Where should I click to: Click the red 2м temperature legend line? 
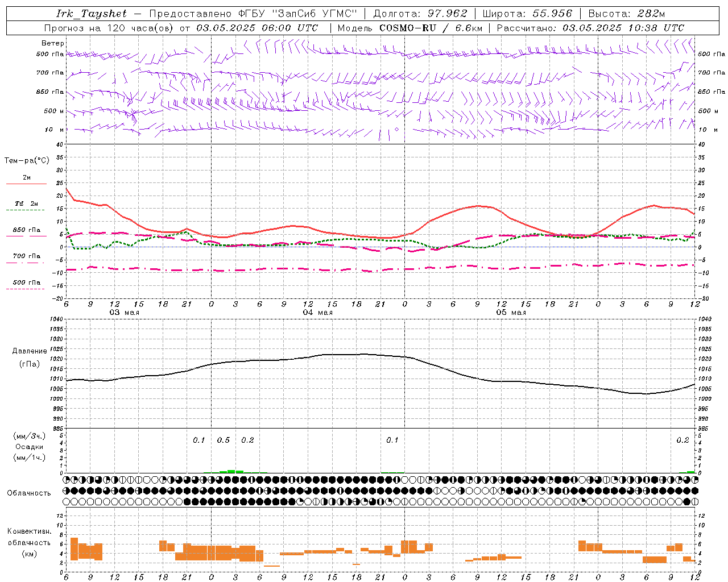[x=26, y=184]
